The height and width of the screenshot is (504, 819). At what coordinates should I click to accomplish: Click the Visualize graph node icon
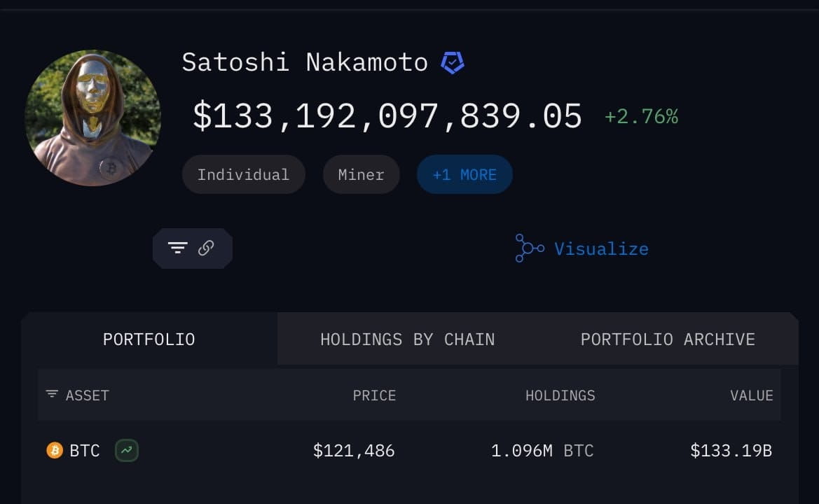click(529, 248)
